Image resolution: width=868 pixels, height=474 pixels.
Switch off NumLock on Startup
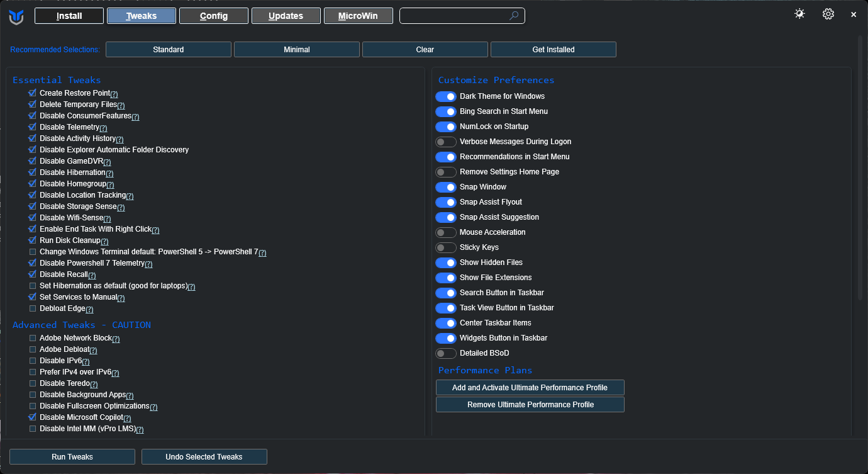[446, 127]
